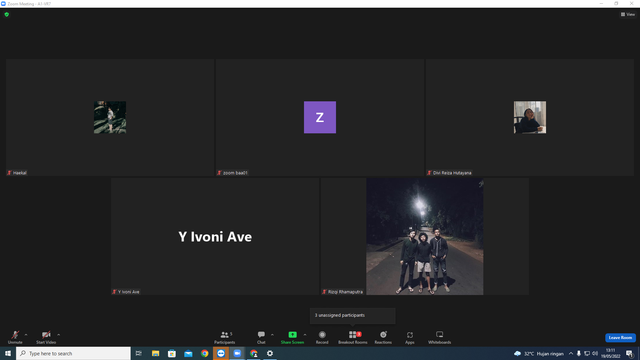Open Task View on the taskbar
This screenshot has height=360, width=640.
(139, 353)
